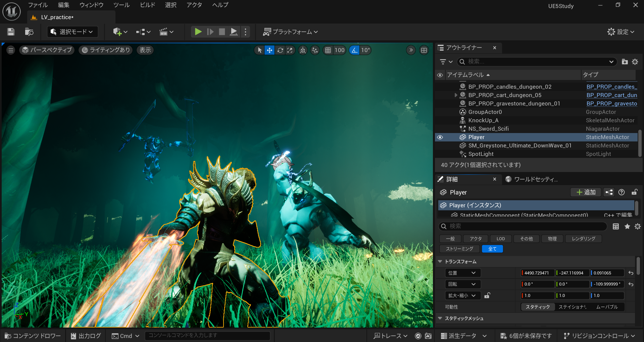Activate the Select objects cursor tool in the viewport

pyautogui.click(x=259, y=50)
